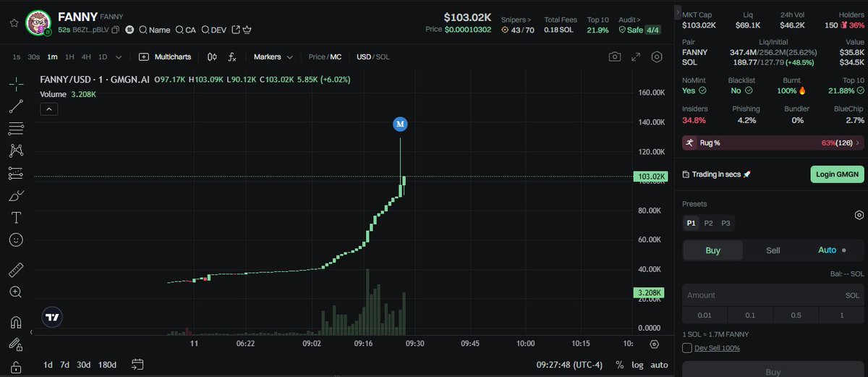Screen dimensions: 868x377
Task: Choose the 0.5 SOL quick amount
Action: click(x=796, y=315)
